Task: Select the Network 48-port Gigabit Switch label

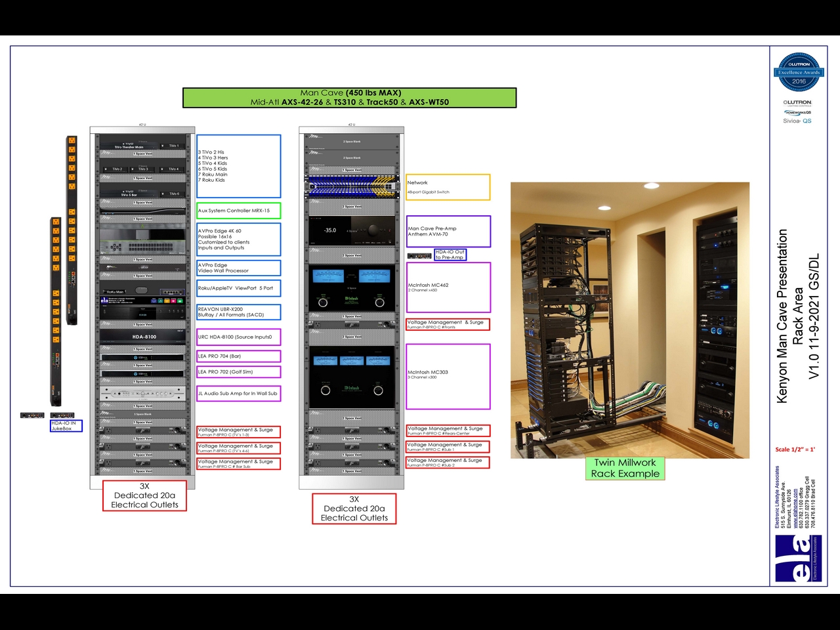Action: (x=448, y=187)
